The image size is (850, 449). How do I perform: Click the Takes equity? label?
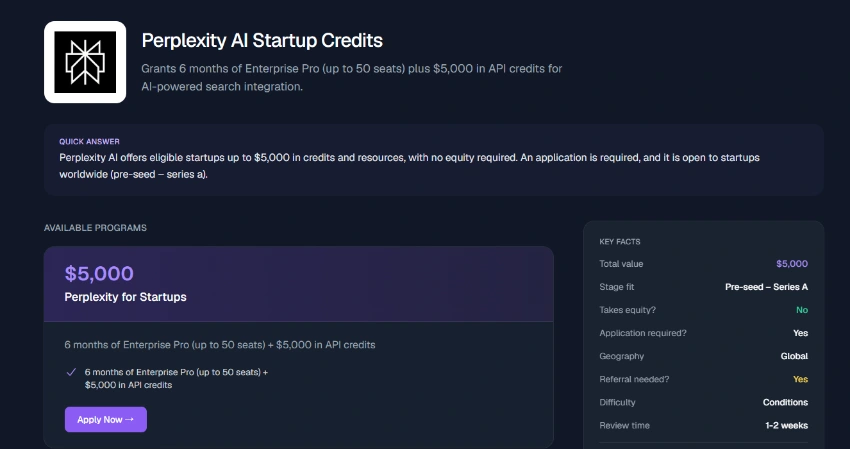(628, 310)
